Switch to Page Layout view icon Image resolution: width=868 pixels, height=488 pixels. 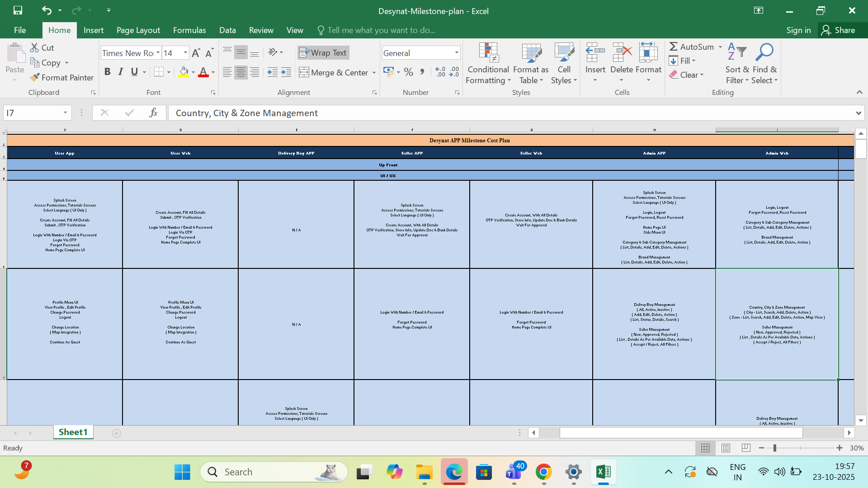coord(726,448)
